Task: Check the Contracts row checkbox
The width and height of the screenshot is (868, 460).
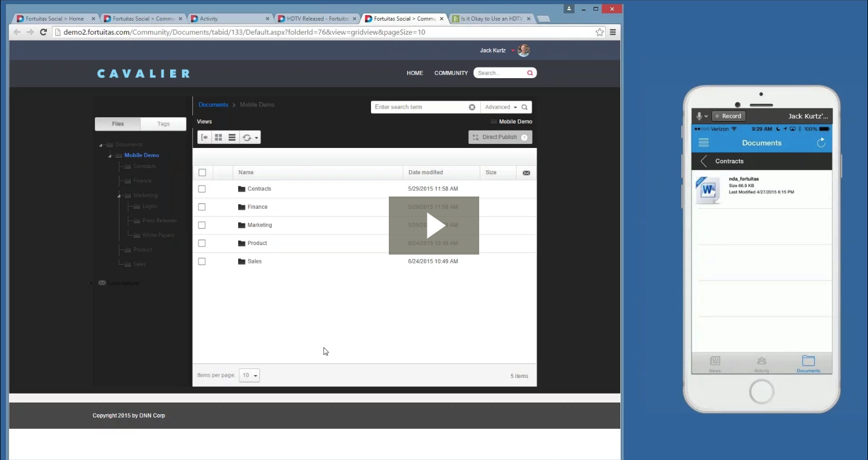Action: tap(202, 189)
